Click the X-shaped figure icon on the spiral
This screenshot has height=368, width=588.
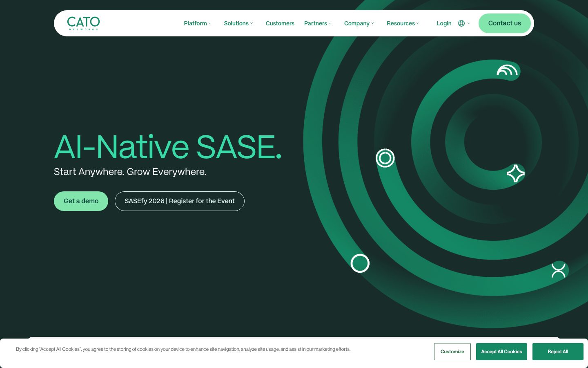pos(559,270)
